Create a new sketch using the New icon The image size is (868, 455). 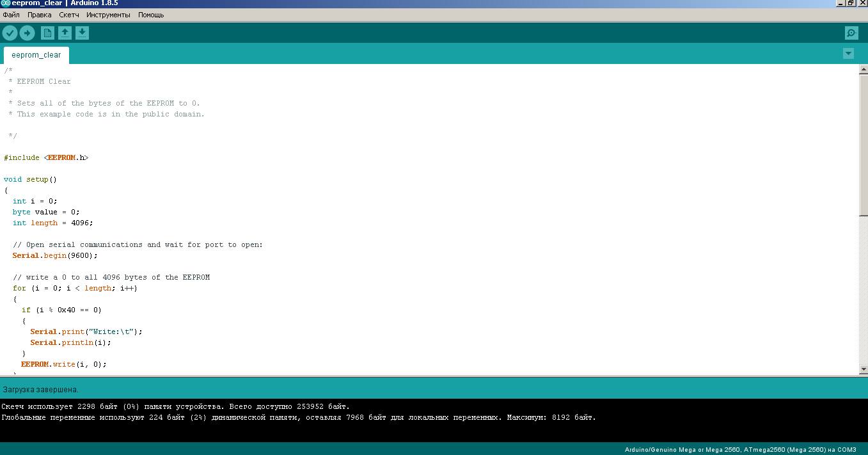pos(47,33)
